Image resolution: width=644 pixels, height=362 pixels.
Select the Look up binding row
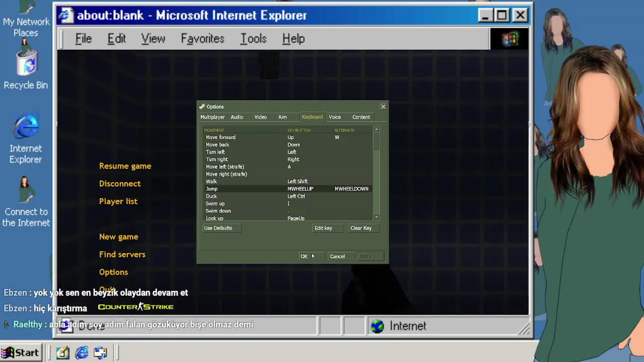coord(288,218)
